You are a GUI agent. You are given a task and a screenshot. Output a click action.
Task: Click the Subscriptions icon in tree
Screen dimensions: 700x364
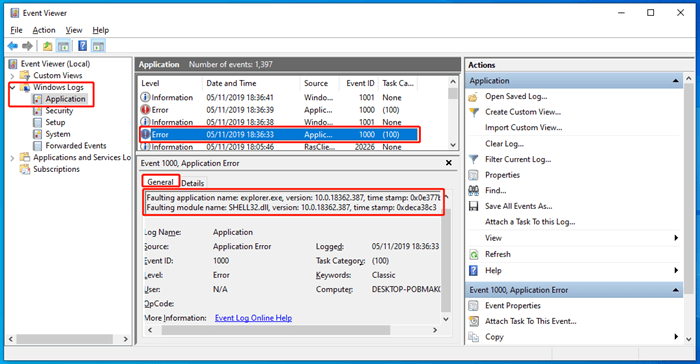[25, 169]
